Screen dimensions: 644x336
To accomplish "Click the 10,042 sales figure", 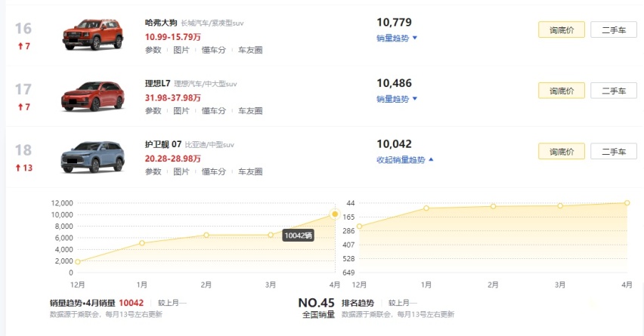I will click(x=394, y=144).
